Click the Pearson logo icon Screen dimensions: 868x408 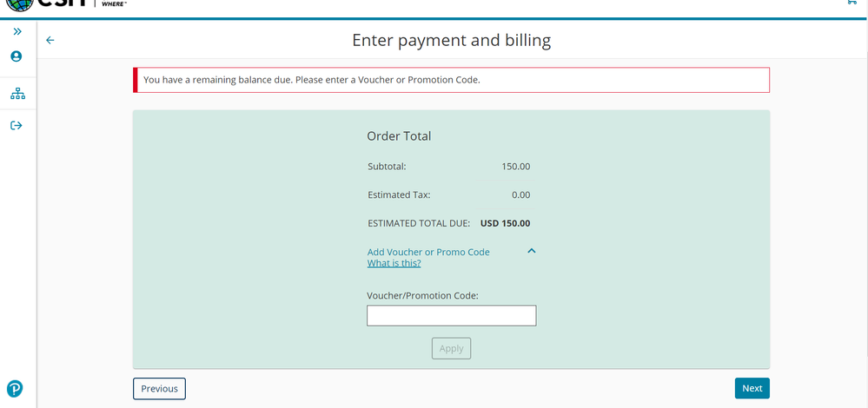pos(15,388)
